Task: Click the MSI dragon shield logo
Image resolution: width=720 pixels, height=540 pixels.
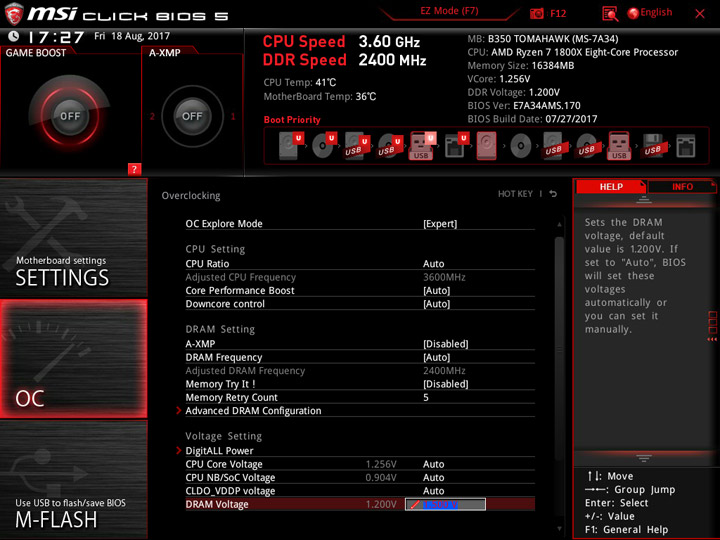Action: [14, 14]
